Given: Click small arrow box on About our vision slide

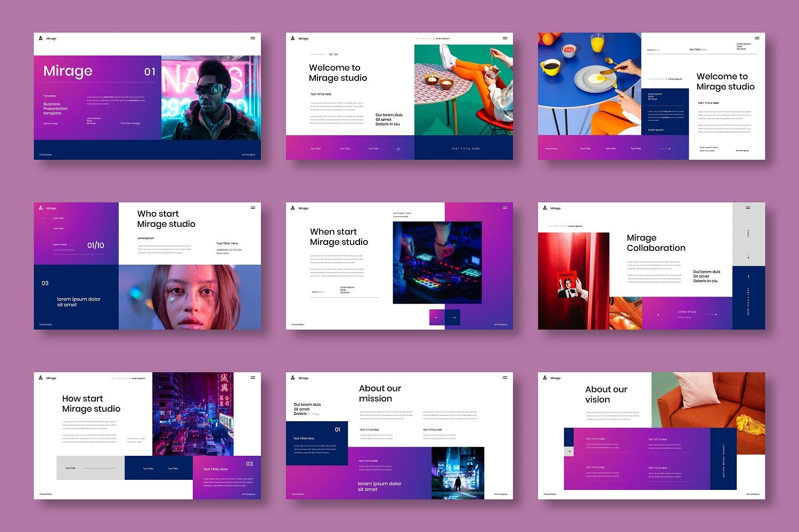Looking at the screenshot, I should [x=569, y=451].
